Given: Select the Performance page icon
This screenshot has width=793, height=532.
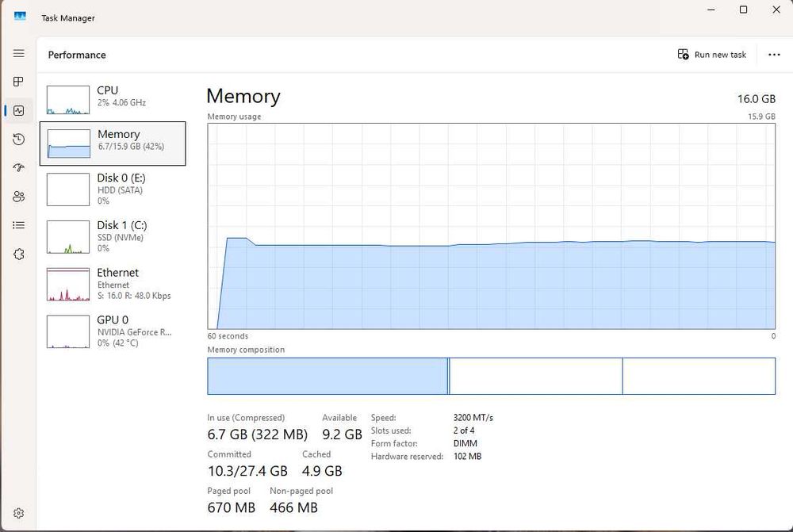Looking at the screenshot, I should click(19, 110).
